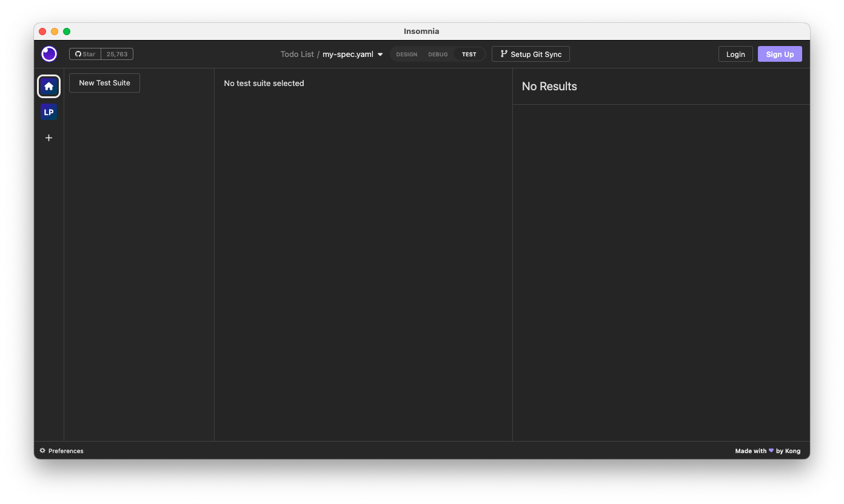This screenshot has width=844, height=504.
Task: Open Preferences from the status bar
Action: (61, 451)
